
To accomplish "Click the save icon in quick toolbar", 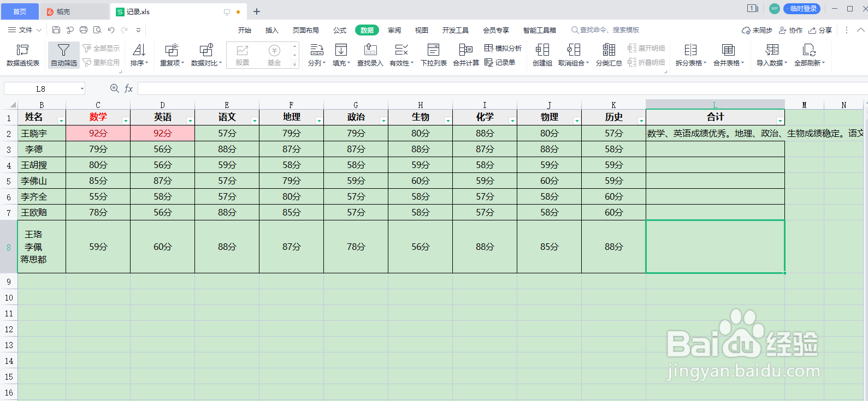I will pos(56,30).
